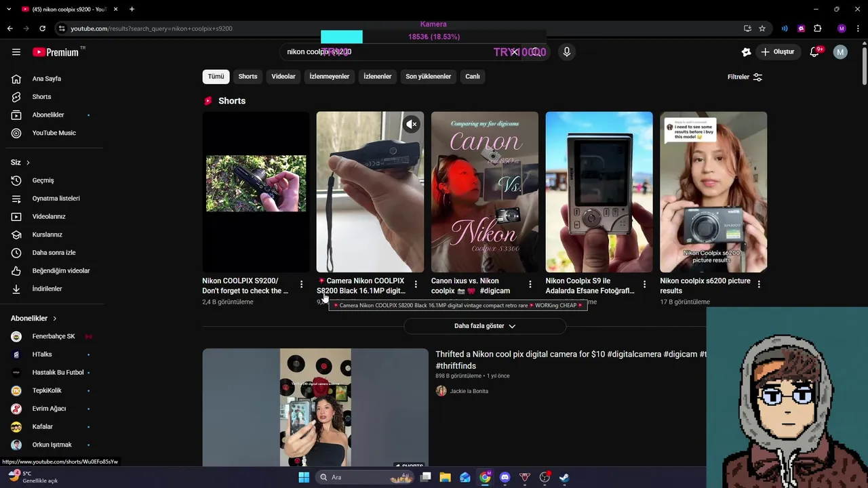Select the Tümü filter chip
This screenshot has width=868, height=488.
tap(216, 77)
